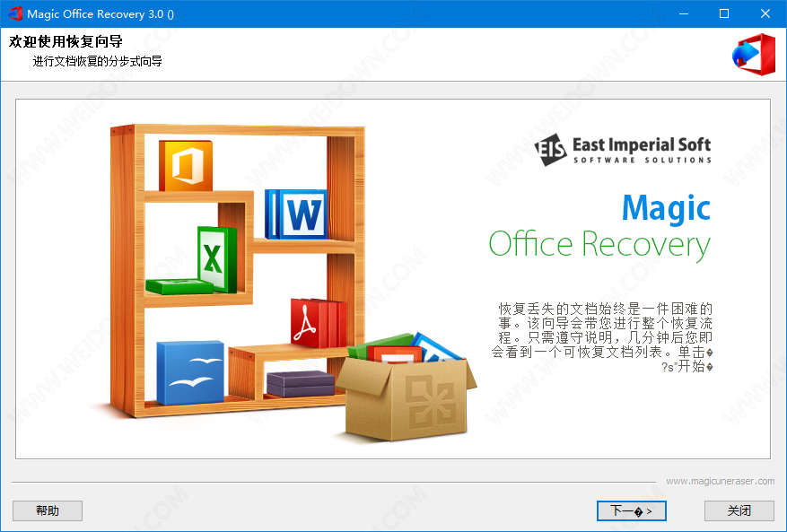This screenshot has width=787, height=532.
Task: Click the green Excel icon on the shelf
Action: [216, 259]
